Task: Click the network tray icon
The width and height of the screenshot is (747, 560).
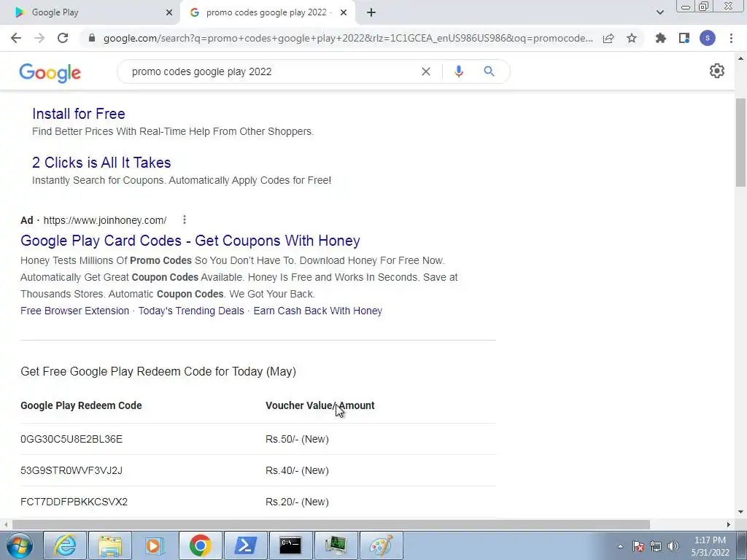Action: (656, 546)
